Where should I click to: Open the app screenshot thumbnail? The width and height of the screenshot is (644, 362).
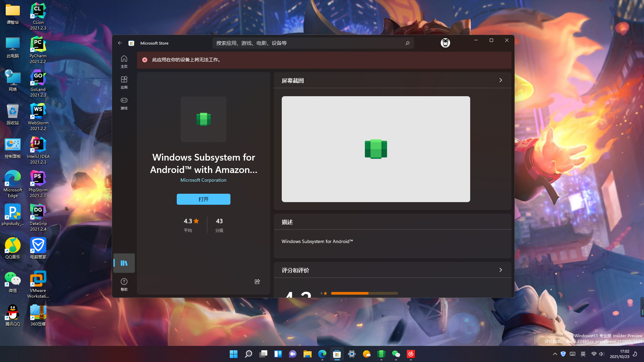376,149
